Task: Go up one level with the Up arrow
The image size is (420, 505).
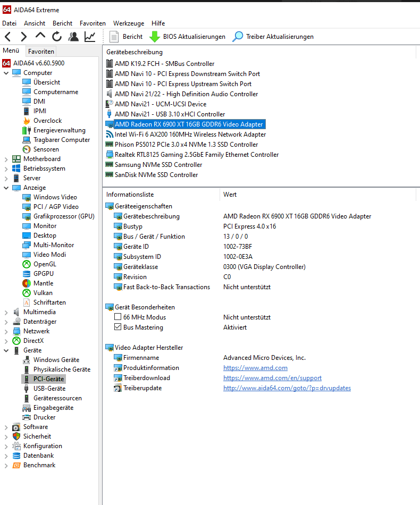Action: [40, 36]
